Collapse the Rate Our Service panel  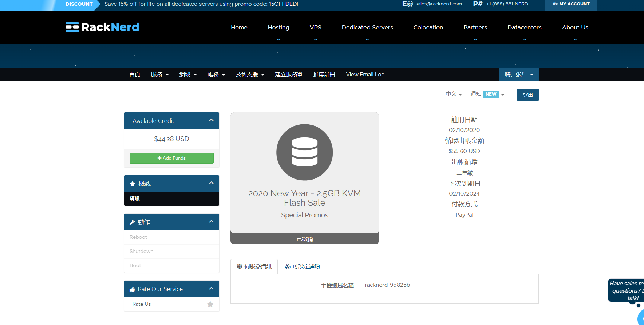211,289
